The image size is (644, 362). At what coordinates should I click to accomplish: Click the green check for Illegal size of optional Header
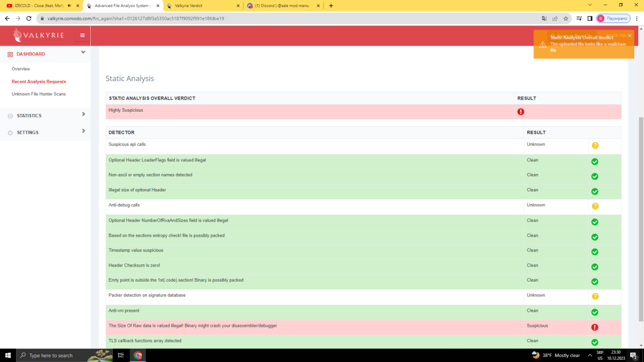595,191
